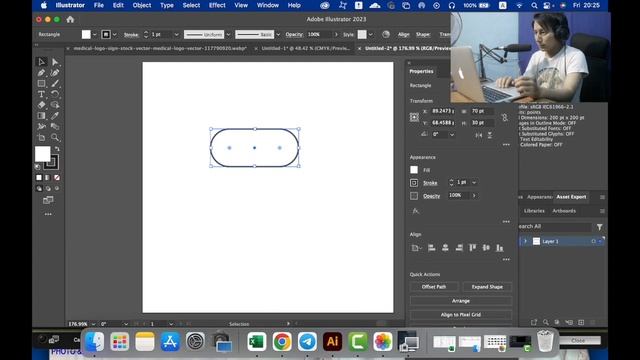Flip selection horizontally
Screen dimensions: 640x360
click(x=479, y=135)
